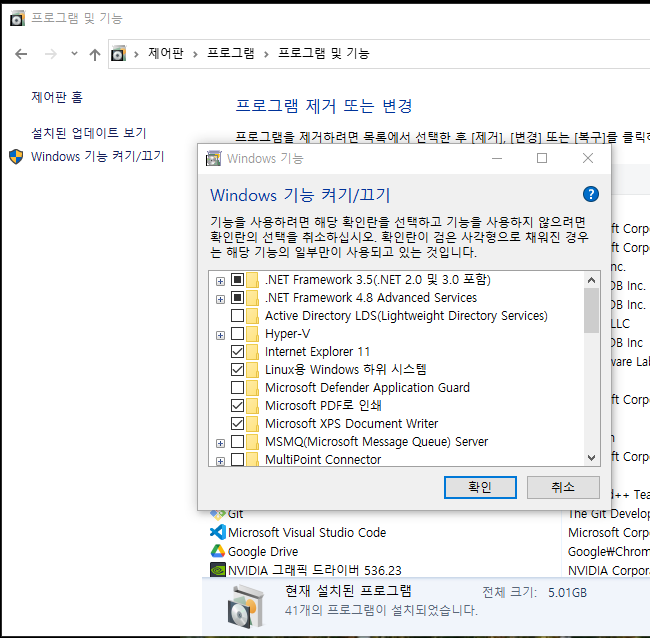Open chevron dropdown after 제어판 breadcrumb
The width and height of the screenshot is (650, 638).
[x=195, y=54]
